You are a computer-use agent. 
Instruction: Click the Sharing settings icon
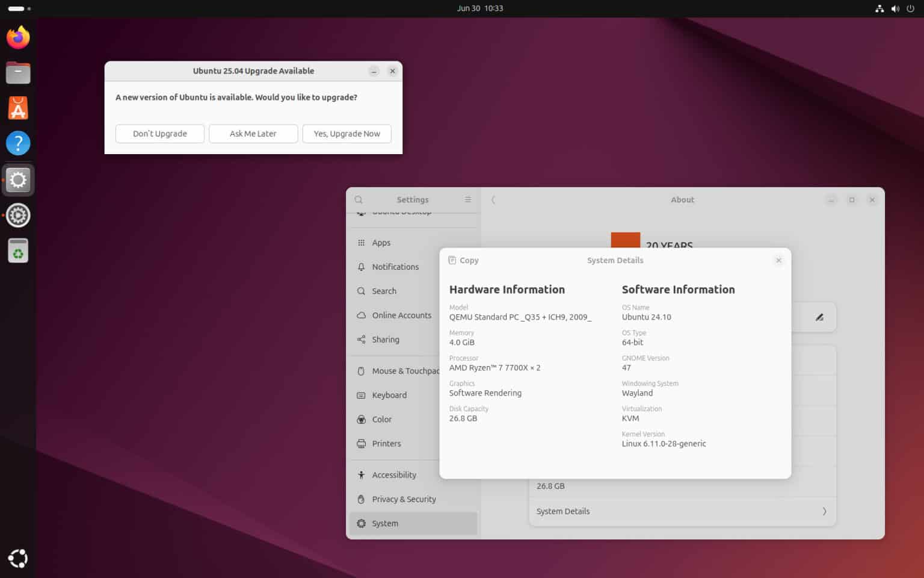pos(361,339)
